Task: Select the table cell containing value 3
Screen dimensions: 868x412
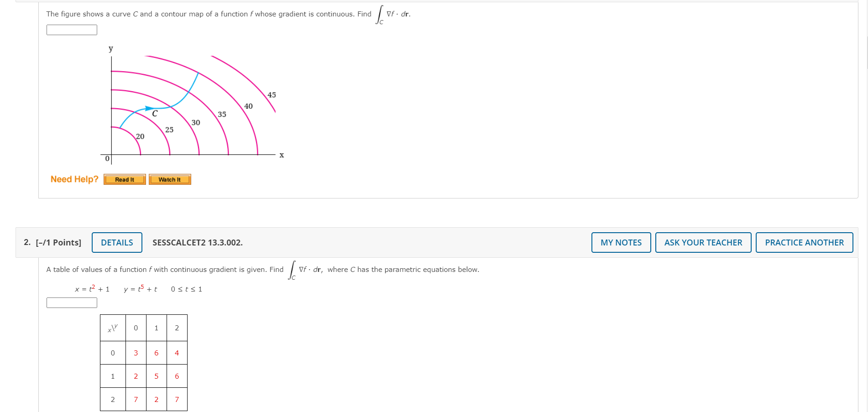Action: pyautogui.click(x=136, y=353)
